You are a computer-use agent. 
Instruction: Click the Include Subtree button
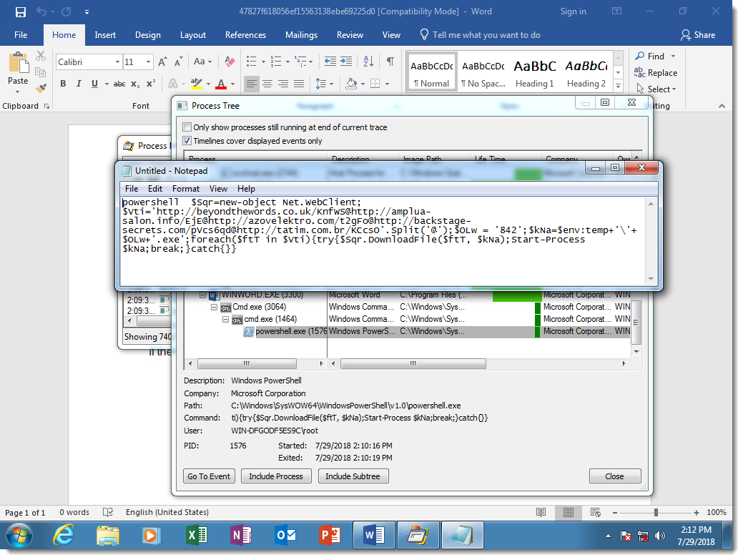[353, 476]
